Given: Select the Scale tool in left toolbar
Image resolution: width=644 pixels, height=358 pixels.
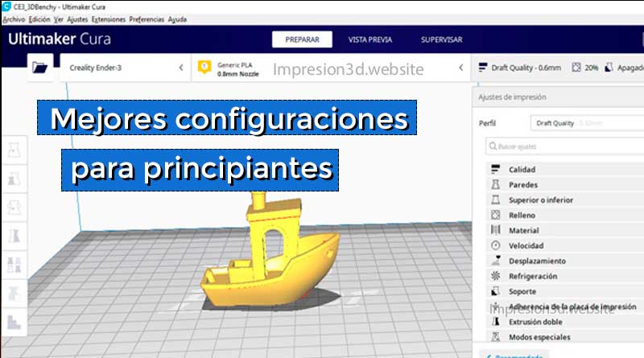Looking at the screenshot, I should (x=14, y=179).
